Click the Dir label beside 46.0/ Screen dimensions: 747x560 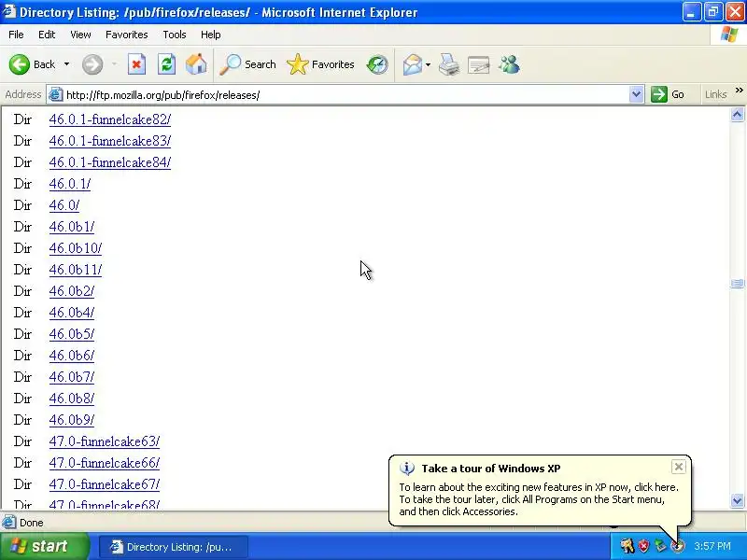22,205
